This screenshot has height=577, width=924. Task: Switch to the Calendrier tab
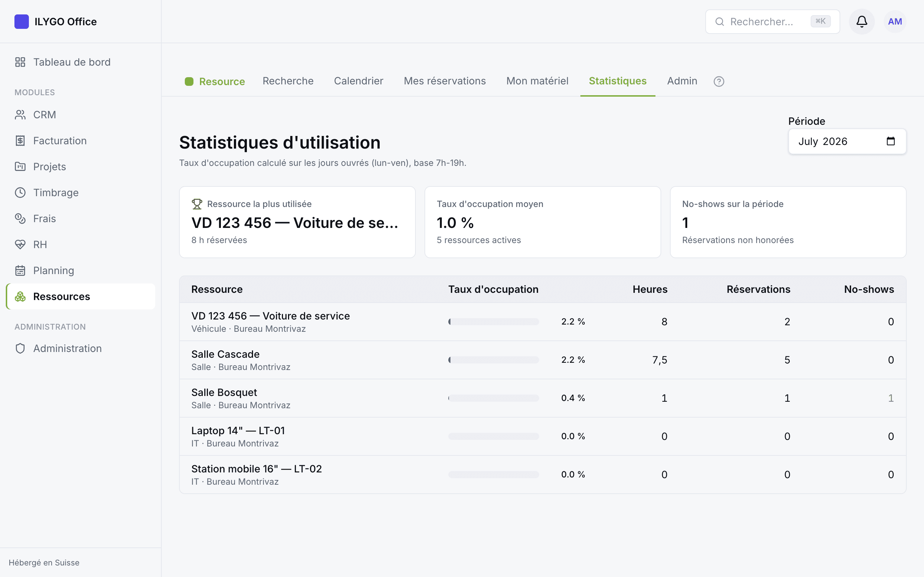point(358,81)
